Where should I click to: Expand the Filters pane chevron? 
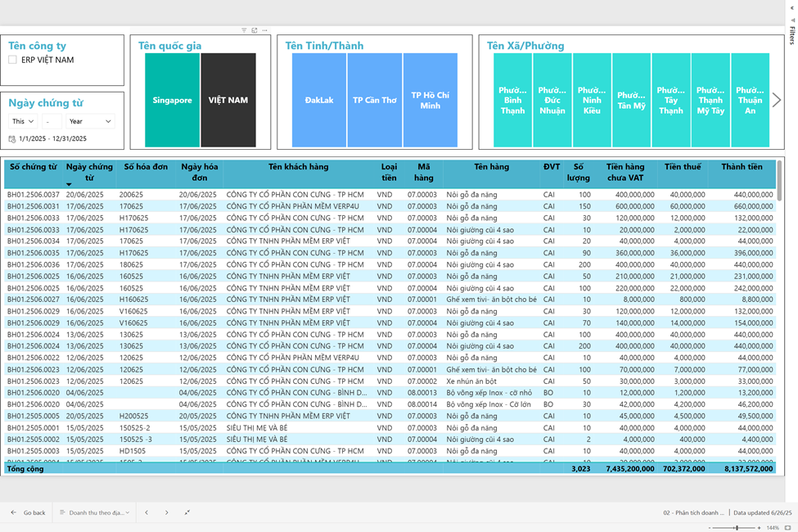point(792,9)
